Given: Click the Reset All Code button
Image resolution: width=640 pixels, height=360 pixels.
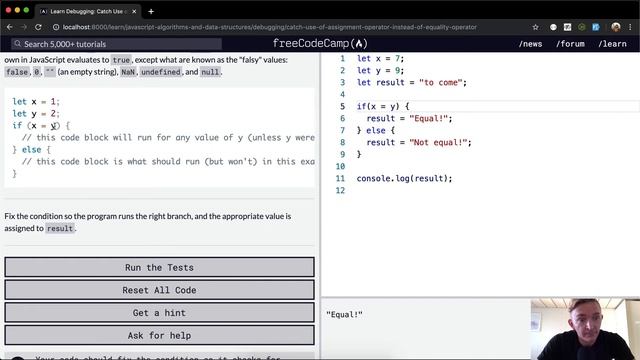Looking at the screenshot, I should 159,290.
